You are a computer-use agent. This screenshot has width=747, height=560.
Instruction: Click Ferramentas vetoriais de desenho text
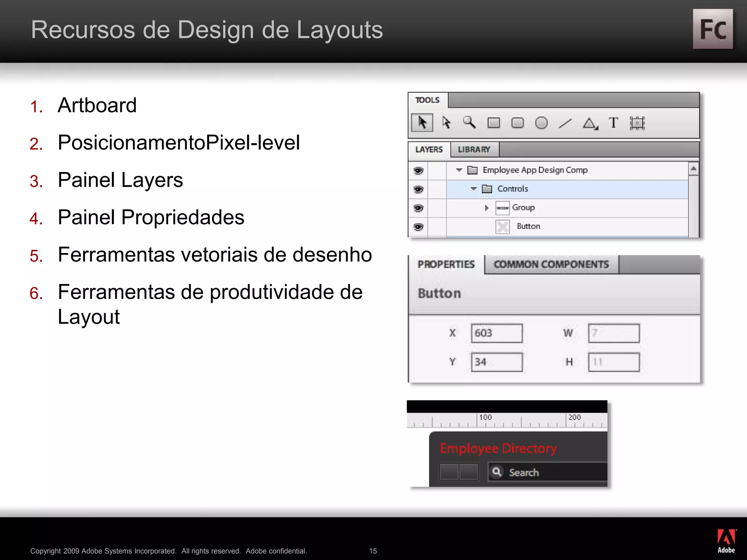215,254
